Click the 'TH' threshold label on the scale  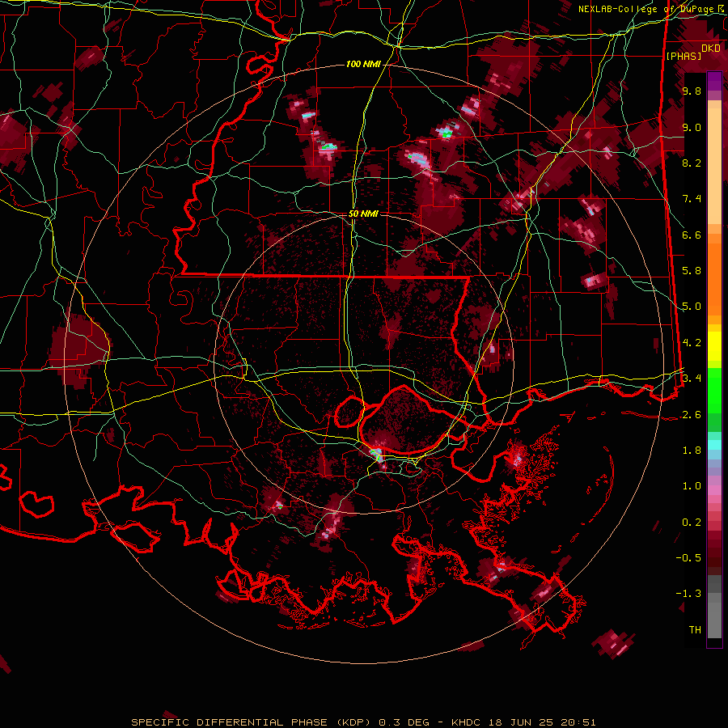[x=695, y=630]
